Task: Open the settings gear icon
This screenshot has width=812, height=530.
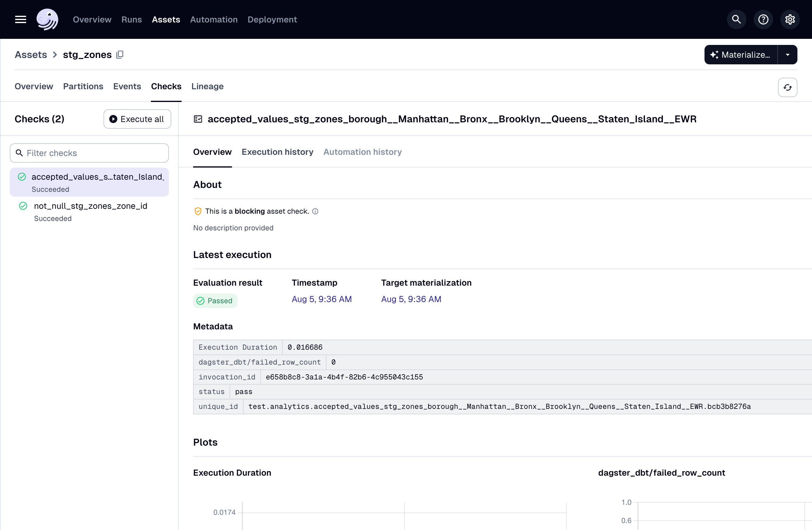Action: pos(790,19)
